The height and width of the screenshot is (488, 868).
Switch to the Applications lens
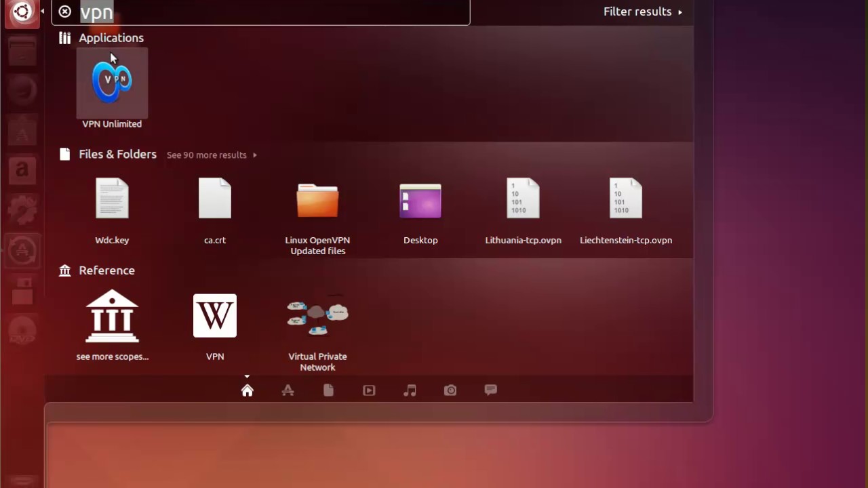(x=288, y=390)
